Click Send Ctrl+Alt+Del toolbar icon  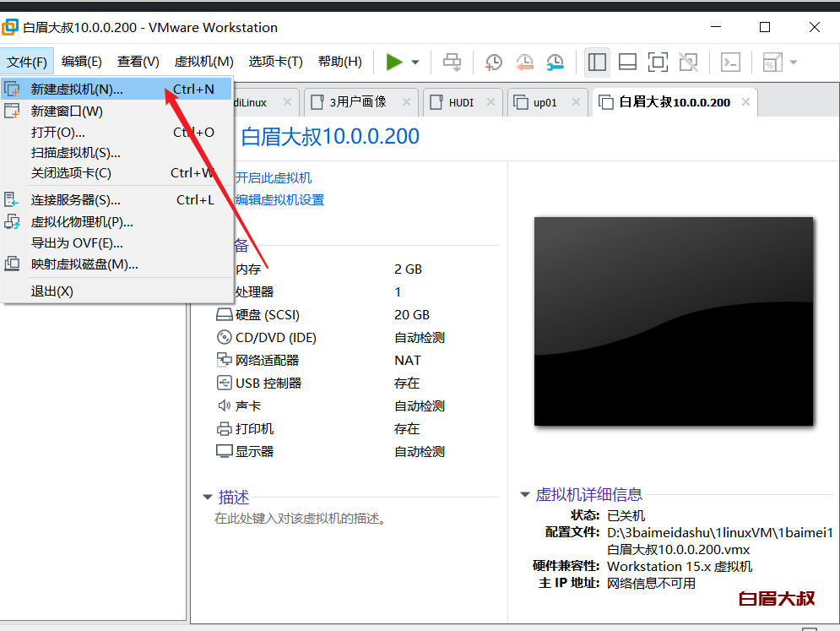click(x=452, y=63)
